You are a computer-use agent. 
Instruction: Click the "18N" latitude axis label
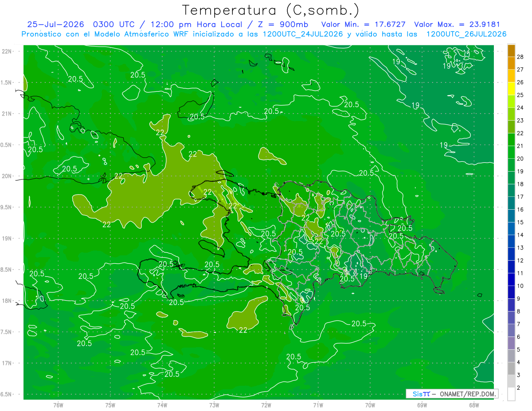[6, 301]
